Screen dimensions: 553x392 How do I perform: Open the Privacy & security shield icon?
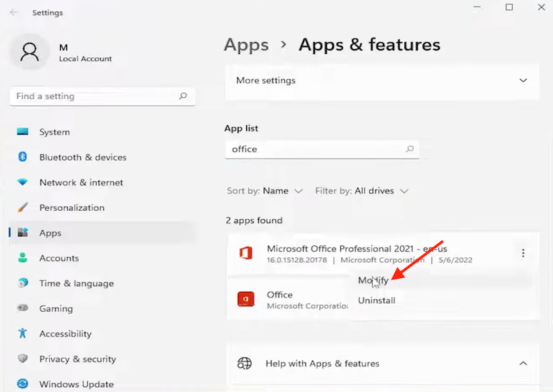[23, 359]
